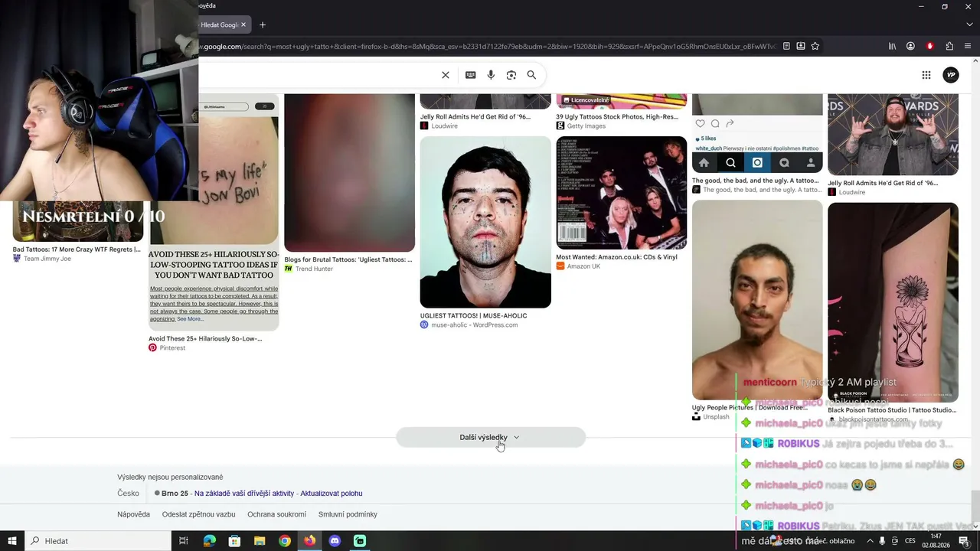
Task: Open the Most Wanted Amazon CD image
Action: [x=621, y=193]
